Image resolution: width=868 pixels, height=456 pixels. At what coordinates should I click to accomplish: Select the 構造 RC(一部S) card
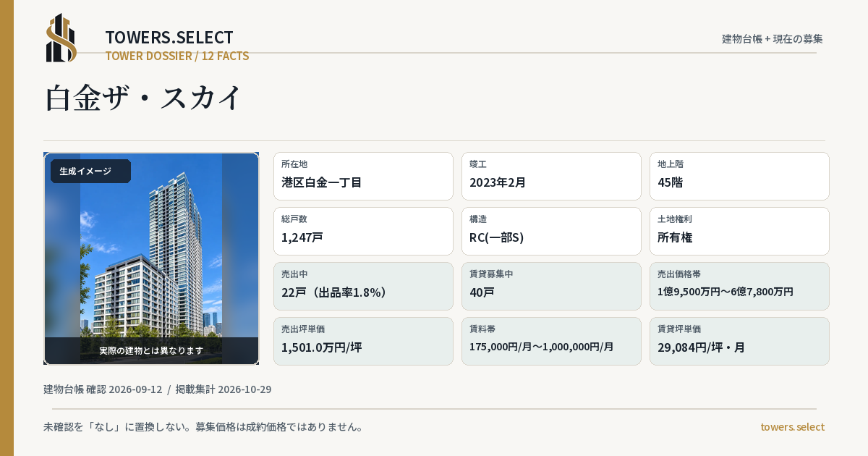(551, 231)
